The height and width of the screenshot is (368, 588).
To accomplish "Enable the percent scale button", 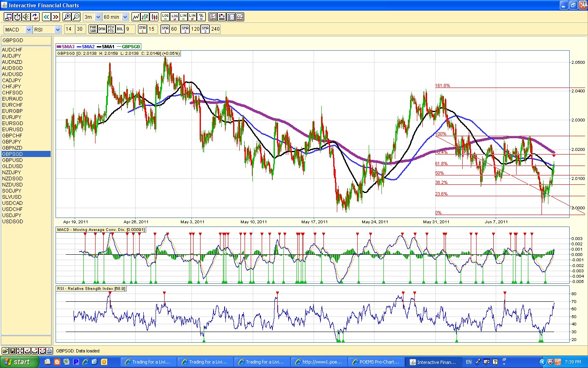I will click(201, 17).
